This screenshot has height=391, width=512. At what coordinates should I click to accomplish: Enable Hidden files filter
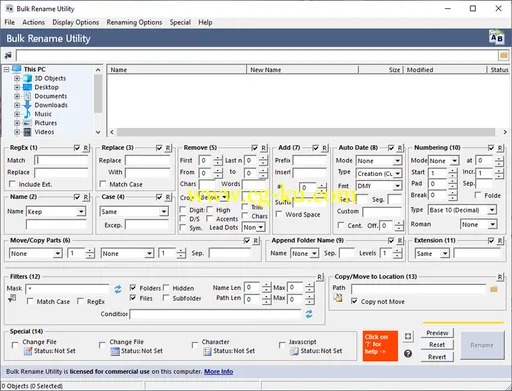tap(166, 288)
